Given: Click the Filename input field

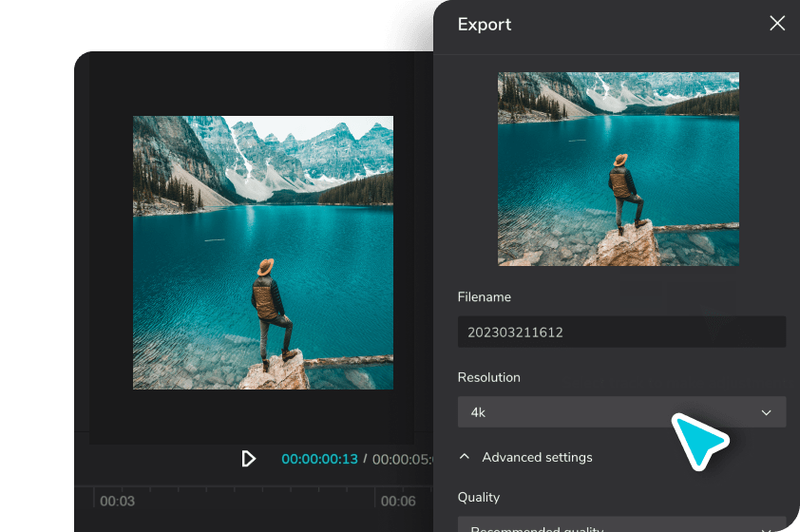Looking at the screenshot, I should [621, 332].
